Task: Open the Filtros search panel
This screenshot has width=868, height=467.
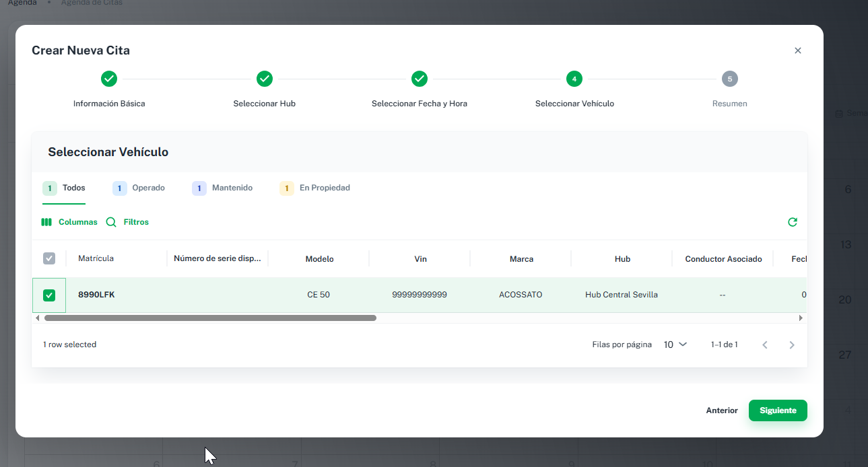Action: click(x=127, y=222)
